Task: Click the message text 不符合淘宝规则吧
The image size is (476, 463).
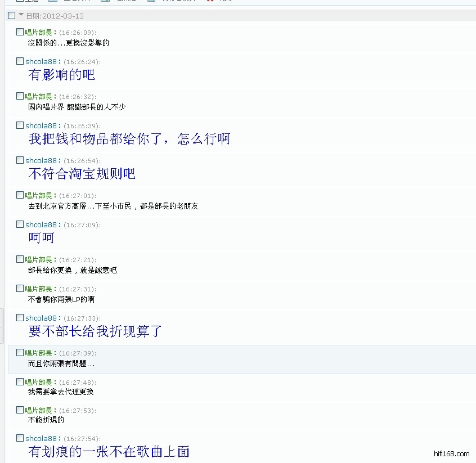Action: click(x=82, y=174)
